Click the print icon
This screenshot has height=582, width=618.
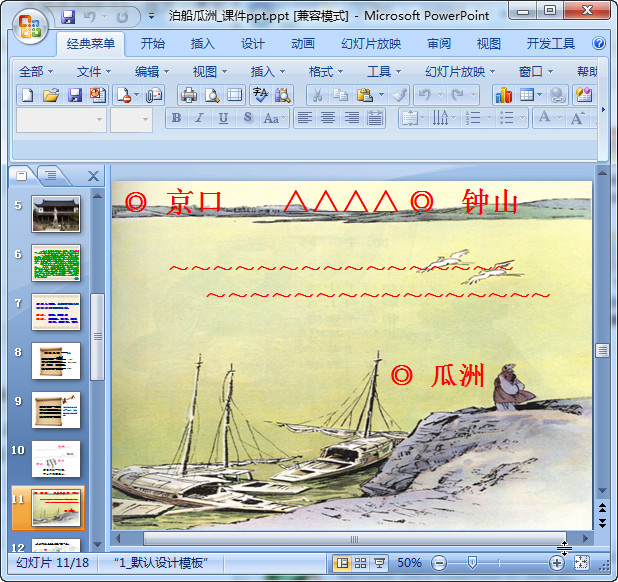189,95
